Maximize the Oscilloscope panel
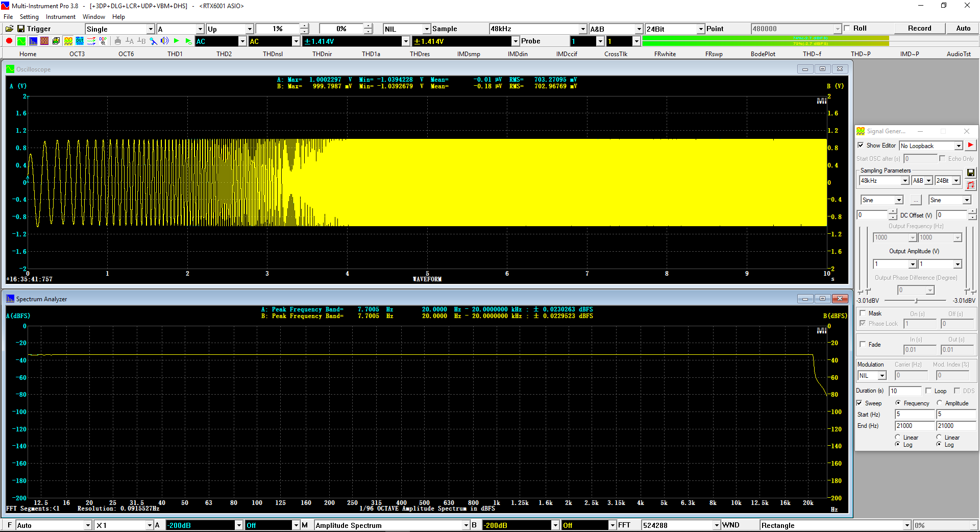This screenshot has height=532, width=980. coord(822,69)
